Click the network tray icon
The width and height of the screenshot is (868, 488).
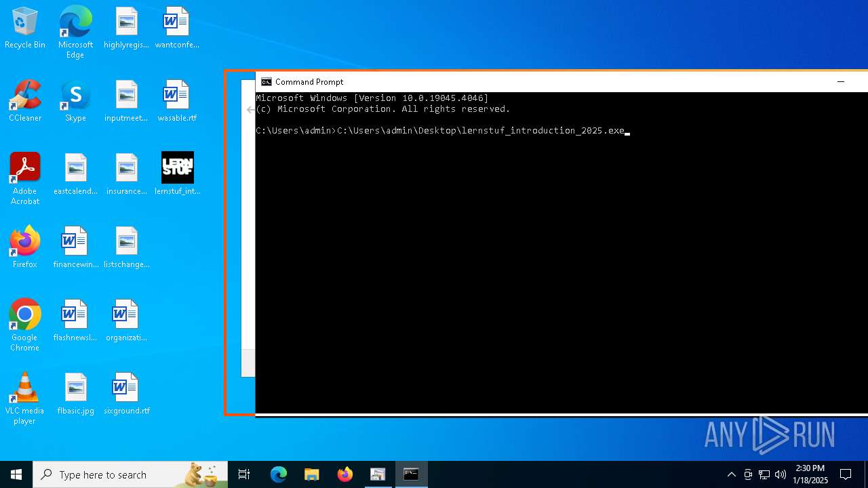coord(764,474)
